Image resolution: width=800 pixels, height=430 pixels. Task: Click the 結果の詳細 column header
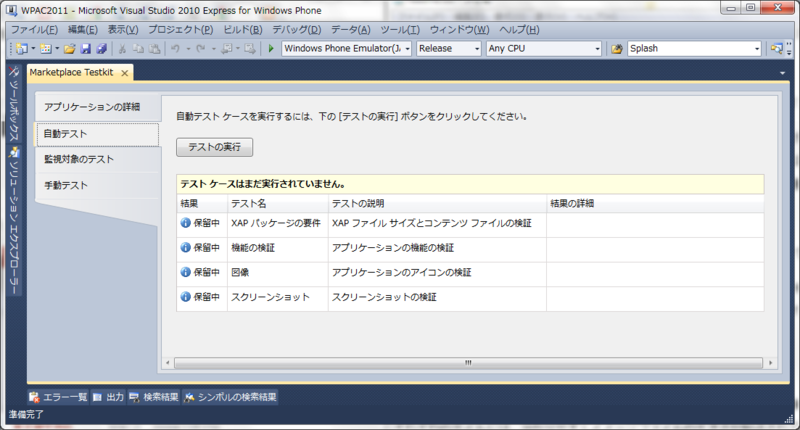655,204
